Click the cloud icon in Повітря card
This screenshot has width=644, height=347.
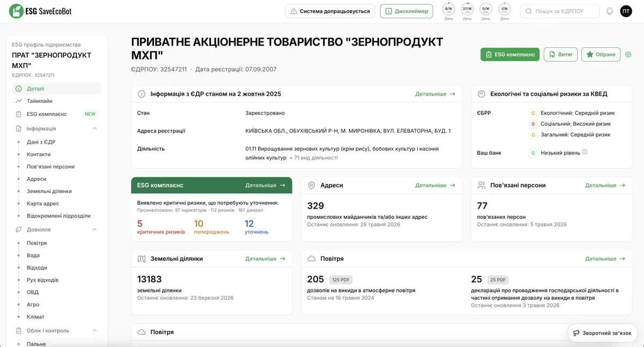311,259
